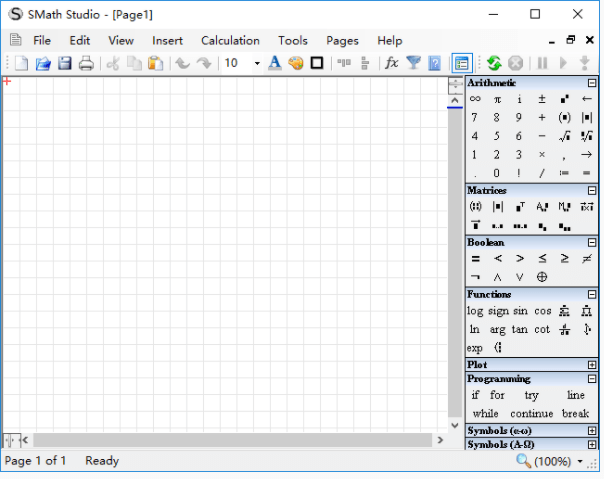The height and width of the screenshot is (479, 604).
Task: Toggle the side panel visibility button
Action: click(461, 63)
